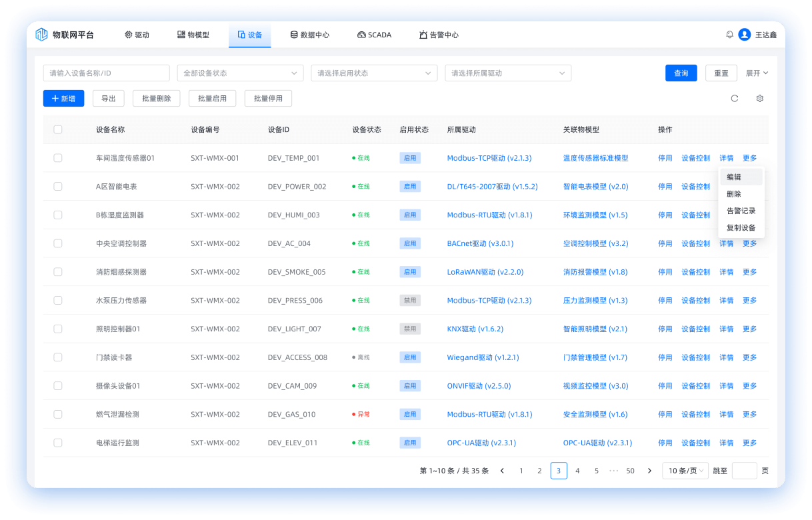This screenshot has width=812, height=520.
Task: Open the 全部设备状态 dropdown
Action: coord(240,73)
